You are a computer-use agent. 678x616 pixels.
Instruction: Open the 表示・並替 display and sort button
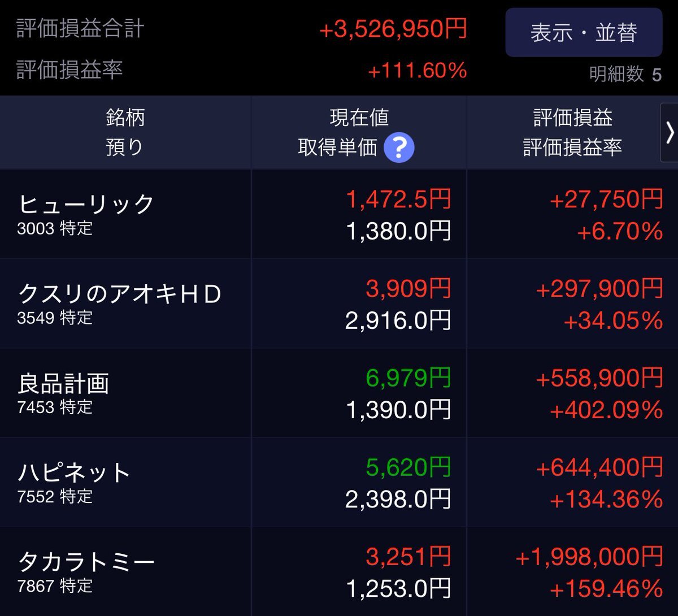[584, 33]
